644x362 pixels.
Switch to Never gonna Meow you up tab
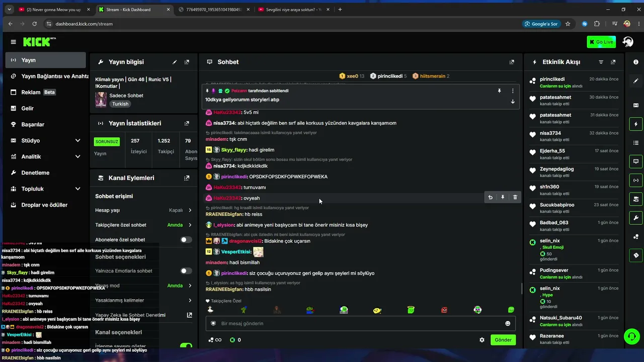(x=53, y=10)
